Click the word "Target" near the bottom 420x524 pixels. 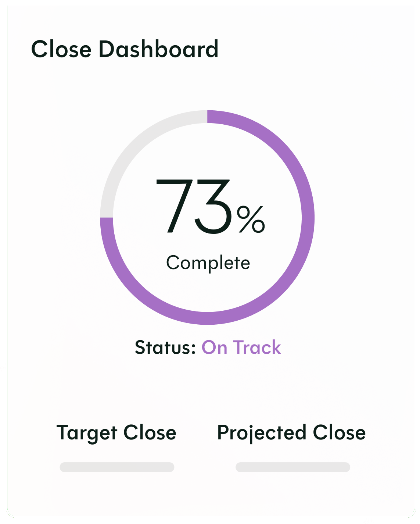[x=87, y=432]
